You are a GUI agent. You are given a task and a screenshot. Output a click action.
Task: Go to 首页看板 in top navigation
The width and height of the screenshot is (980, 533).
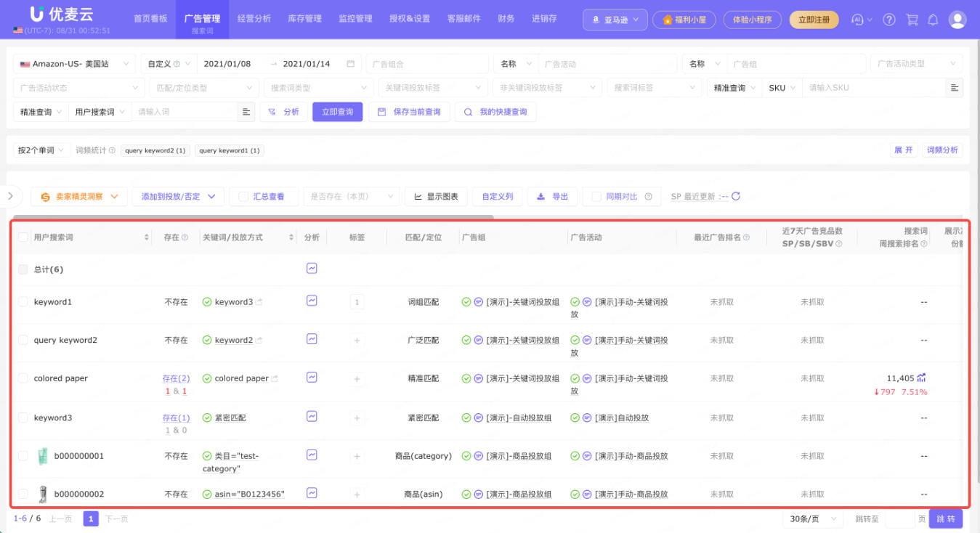(150, 19)
